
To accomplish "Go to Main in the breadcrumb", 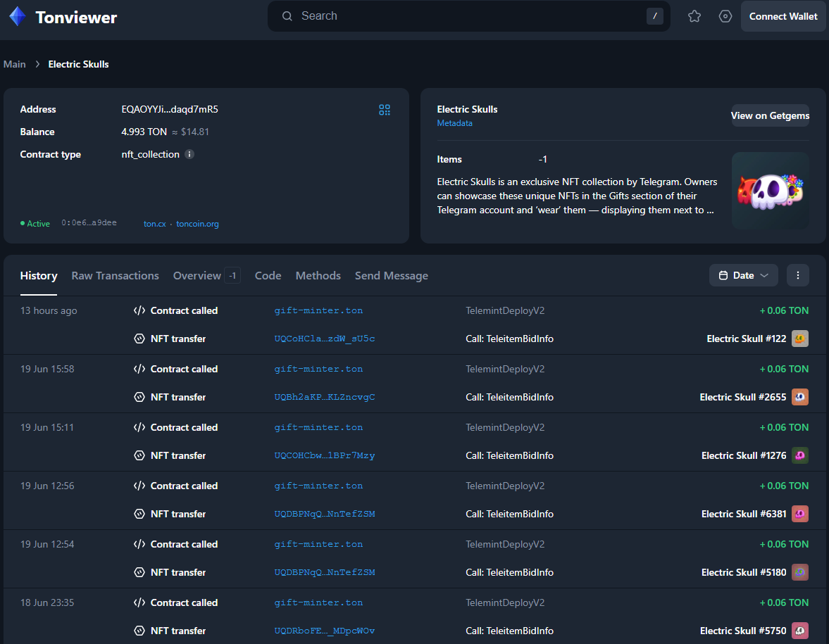I will (x=15, y=64).
